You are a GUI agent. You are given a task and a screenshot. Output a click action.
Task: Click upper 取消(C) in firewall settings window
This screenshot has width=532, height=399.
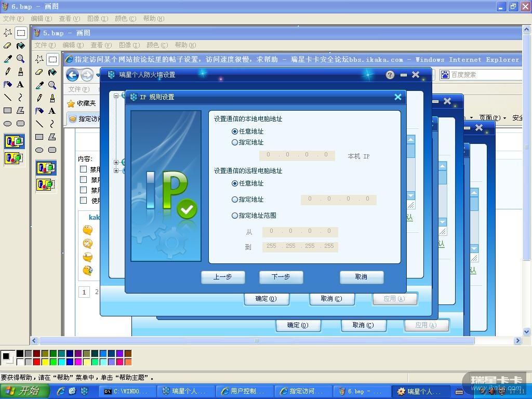coord(332,299)
